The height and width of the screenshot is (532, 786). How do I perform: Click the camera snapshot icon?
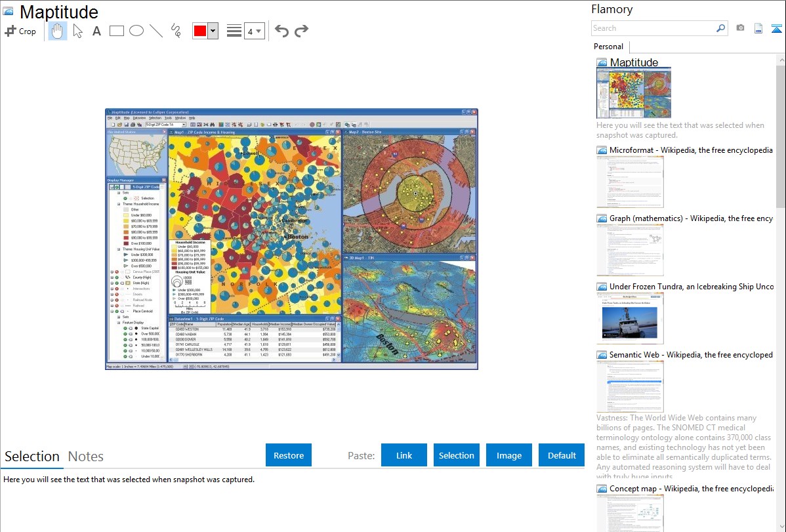click(740, 28)
